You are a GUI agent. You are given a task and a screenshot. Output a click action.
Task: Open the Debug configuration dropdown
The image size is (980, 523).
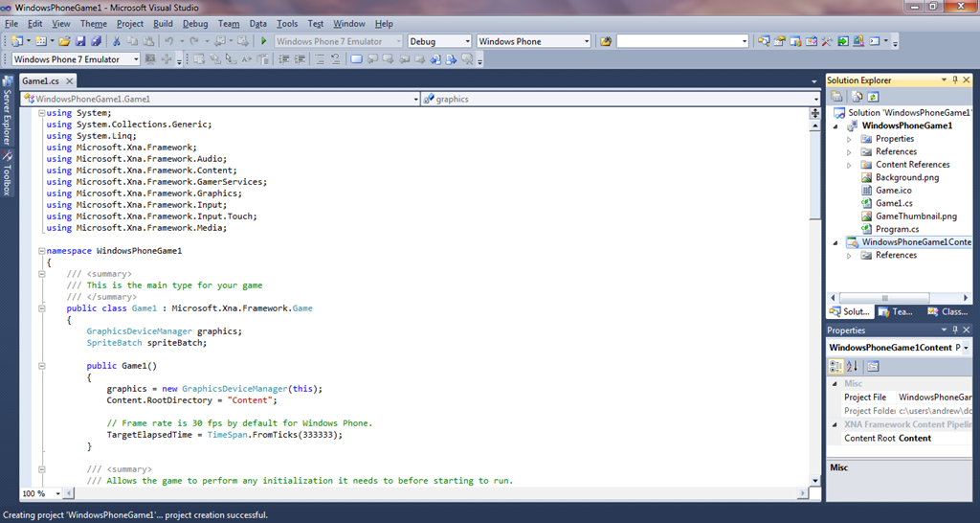pos(467,41)
